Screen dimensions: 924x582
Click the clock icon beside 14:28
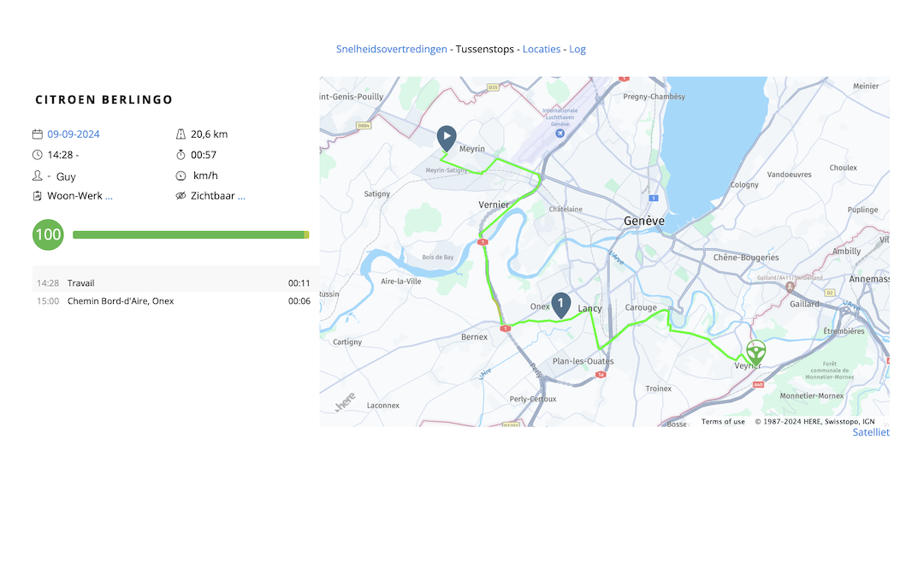tap(37, 155)
